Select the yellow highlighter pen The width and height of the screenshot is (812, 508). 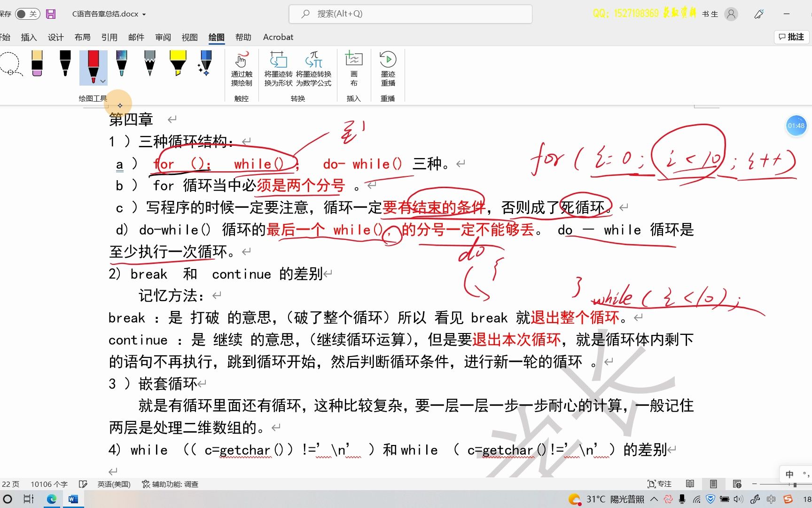178,63
